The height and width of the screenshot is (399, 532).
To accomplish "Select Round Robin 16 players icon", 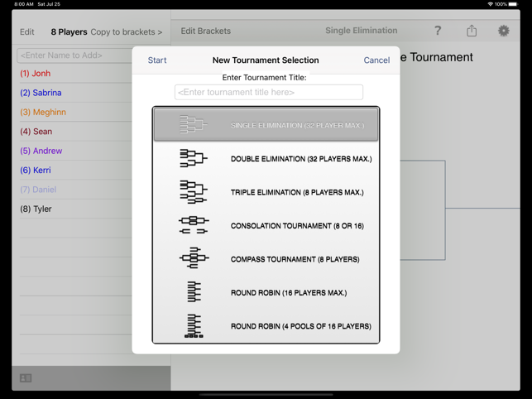I will pos(193,292).
